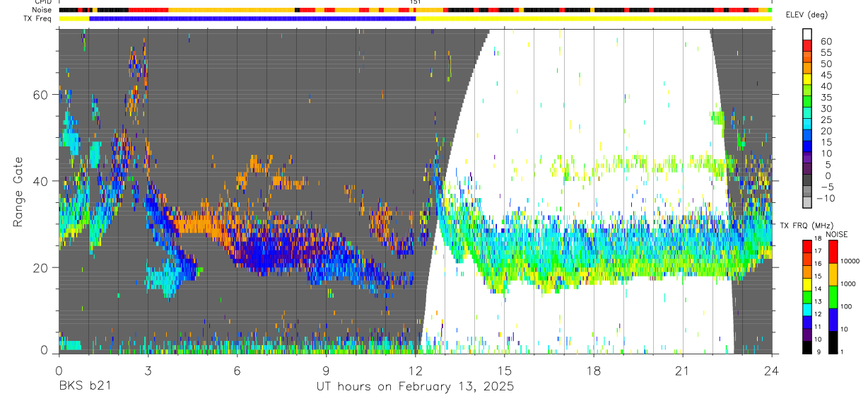Screen dimensions: 868x401
Task: Click the cyan 12 MHz TX frequency swatch
Action: pos(807,309)
